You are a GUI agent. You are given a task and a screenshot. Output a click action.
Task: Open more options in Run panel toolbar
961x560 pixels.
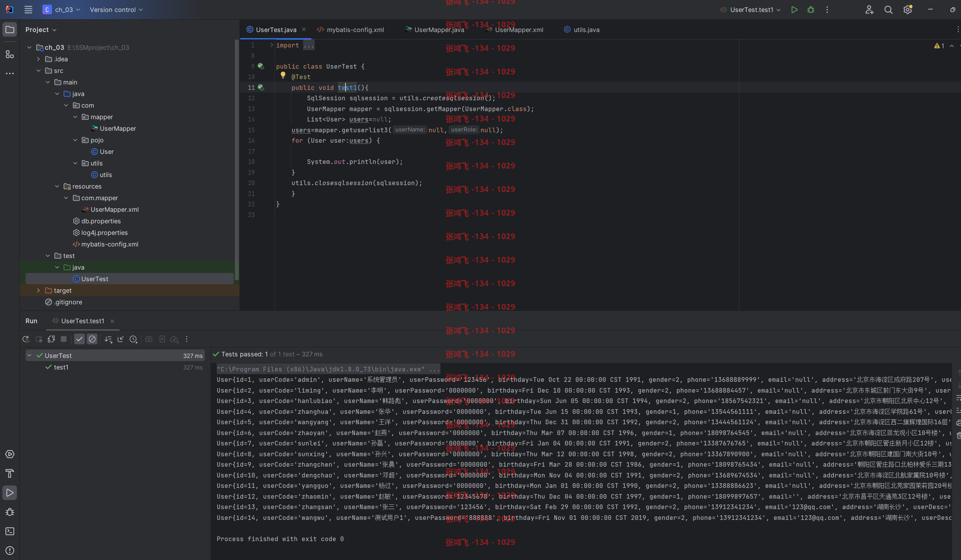pos(187,339)
